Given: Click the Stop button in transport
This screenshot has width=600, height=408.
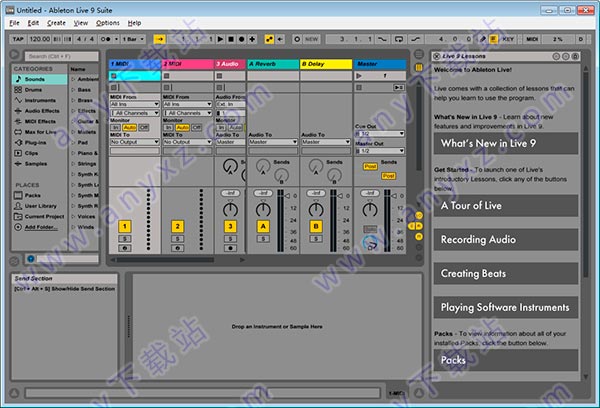Looking at the screenshot, I should point(231,39).
